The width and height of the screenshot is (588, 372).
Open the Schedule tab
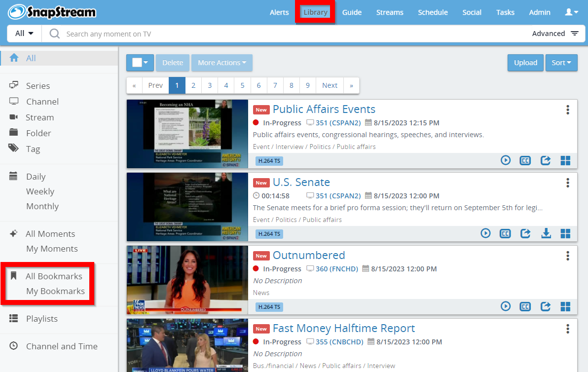click(x=433, y=12)
